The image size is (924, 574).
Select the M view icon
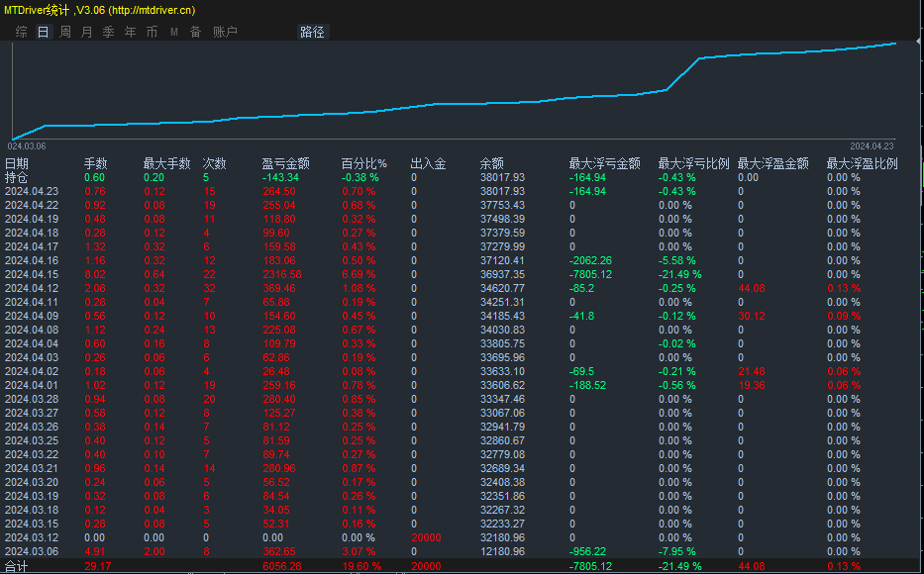172,31
